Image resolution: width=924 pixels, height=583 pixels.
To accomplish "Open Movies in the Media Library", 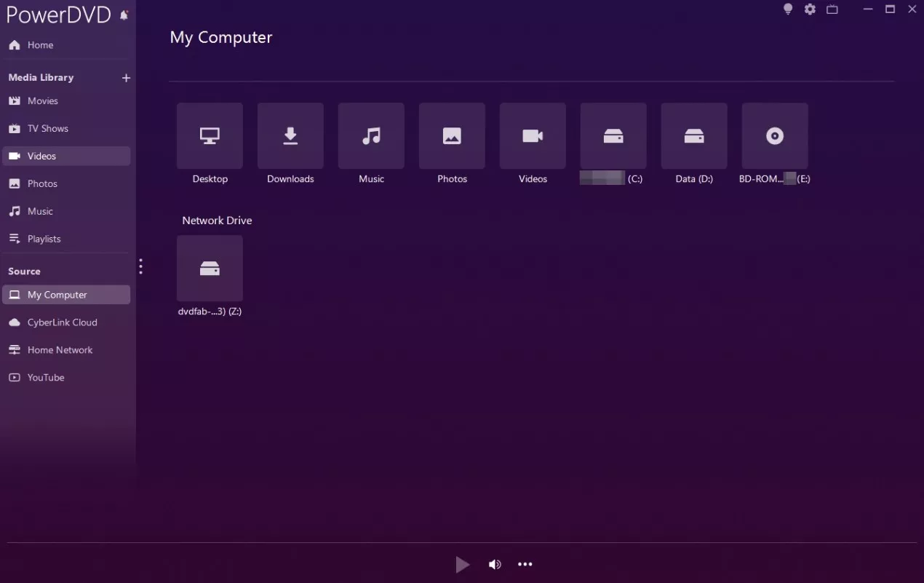I will click(67, 101).
